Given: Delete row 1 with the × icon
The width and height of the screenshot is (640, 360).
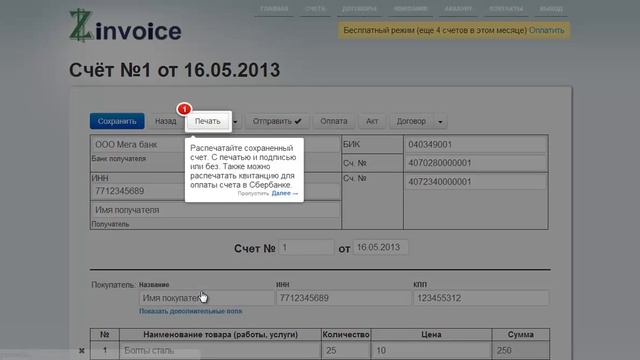Looking at the screenshot, I should (x=82, y=351).
